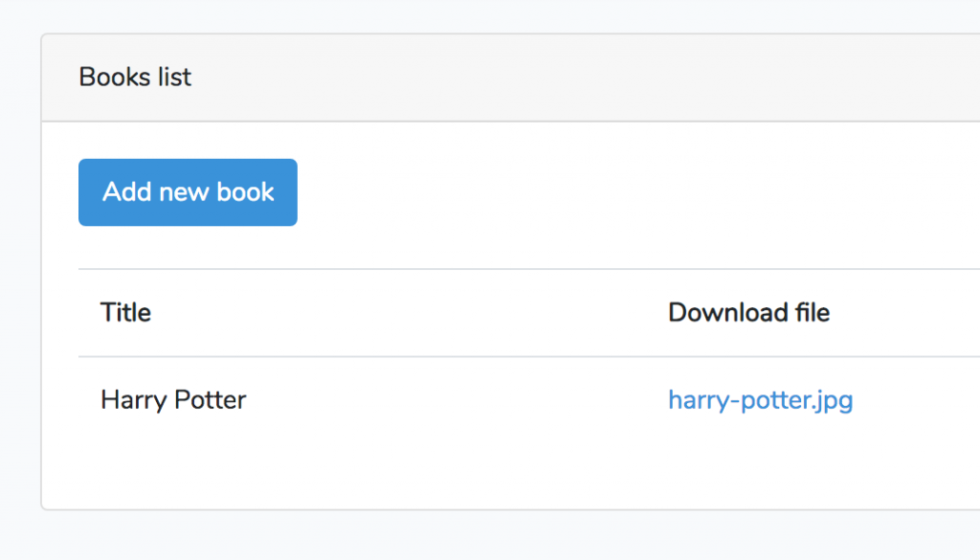Sort files by clicking Download file heading
Image resolution: width=980 pixels, height=560 pixels.
[748, 313]
